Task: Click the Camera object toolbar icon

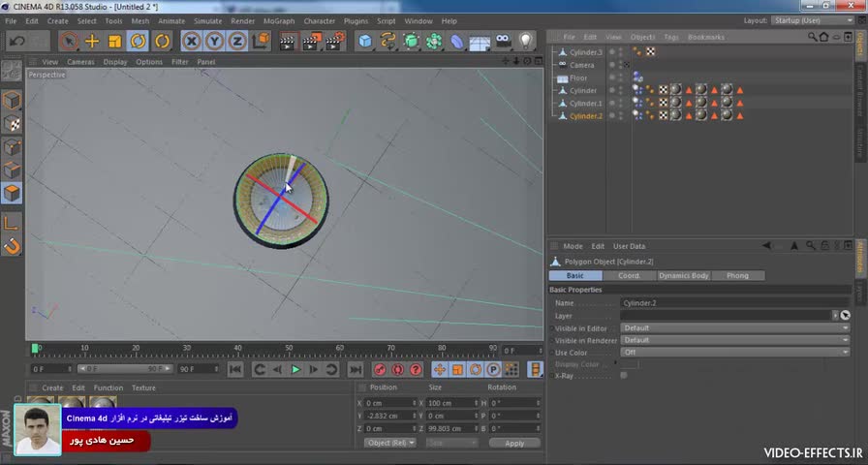Action: [x=503, y=41]
